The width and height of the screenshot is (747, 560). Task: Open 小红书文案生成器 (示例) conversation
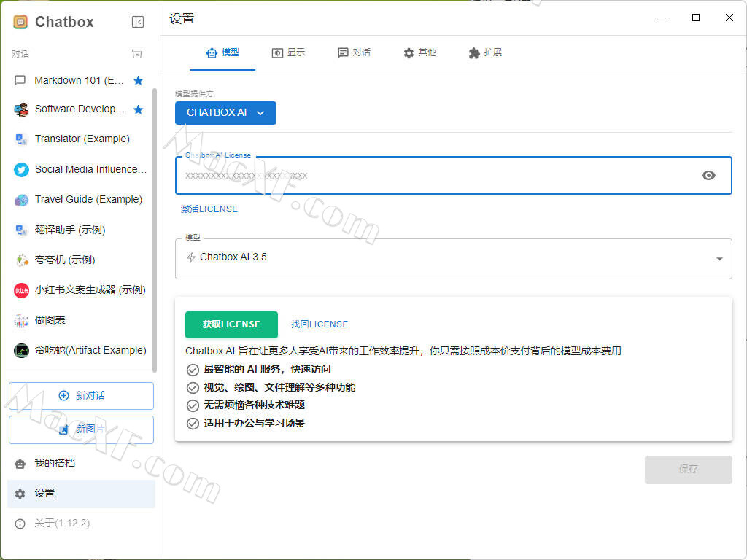pyautogui.click(x=79, y=290)
